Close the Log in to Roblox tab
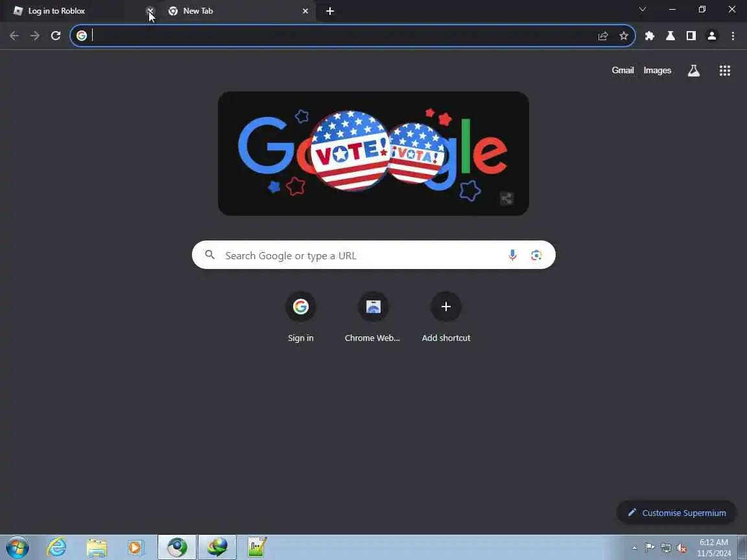Viewport: 747px width, 560px height. [x=150, y=11]
